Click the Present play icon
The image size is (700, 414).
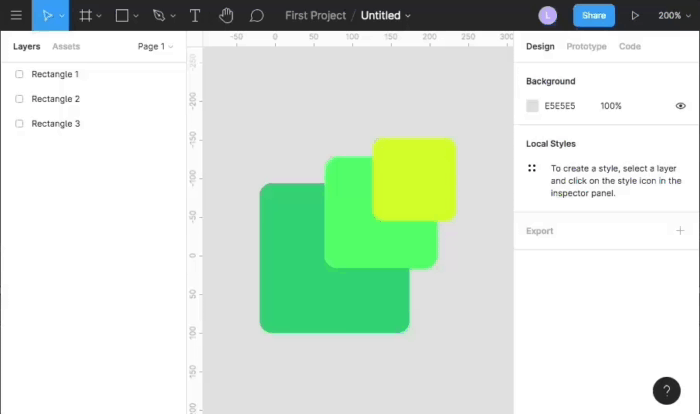[635, 15]
